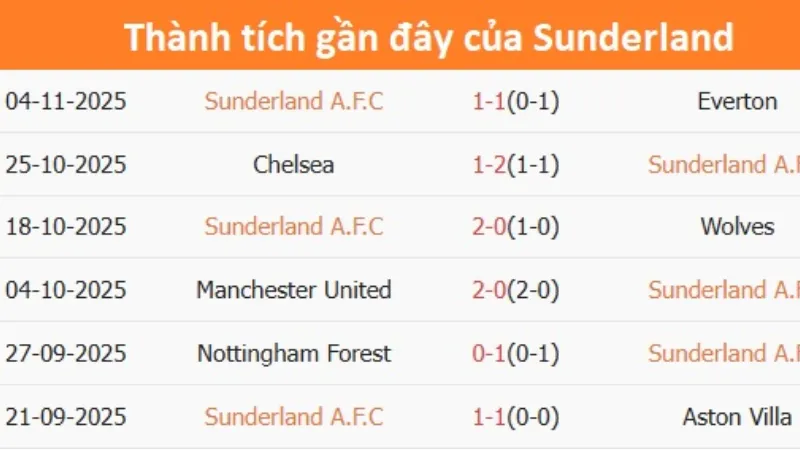Open the 1-1(0-0) Aston Villa match score
The height and width of the screenshot is (450, 800).
[515, 417]
